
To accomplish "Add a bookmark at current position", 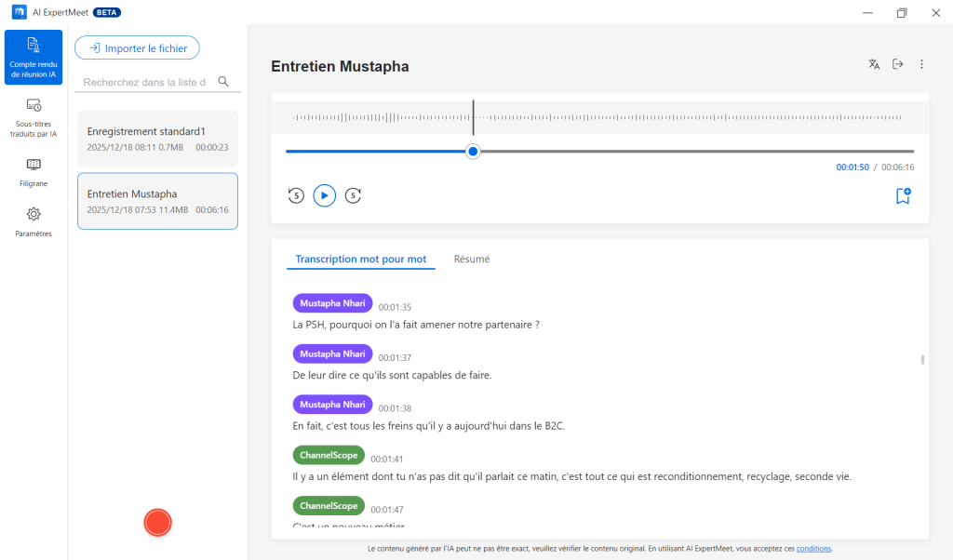I will 902,195.
